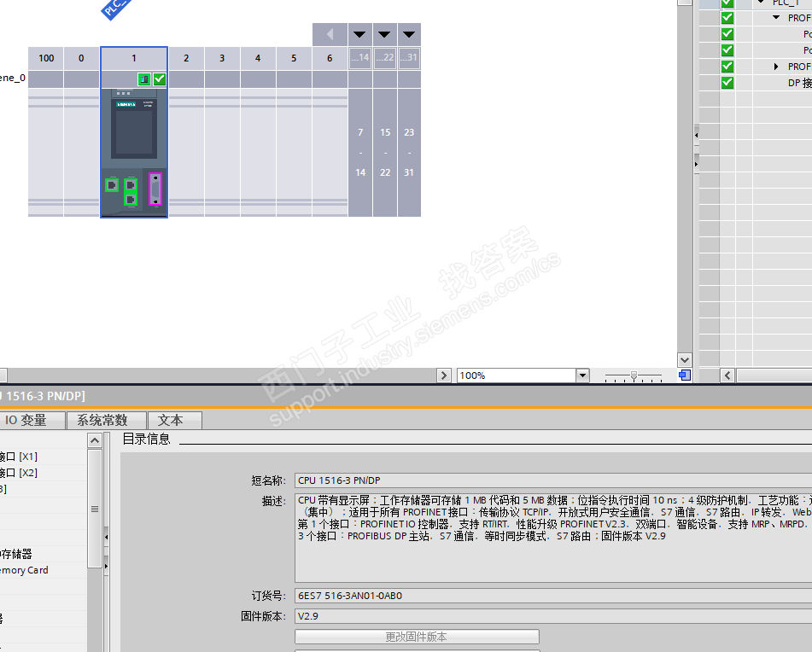The height and width of the screenshot is (652, 812).
Task: Toggle the checkbox in the PLC_1 row
Action: click(727, 3)
